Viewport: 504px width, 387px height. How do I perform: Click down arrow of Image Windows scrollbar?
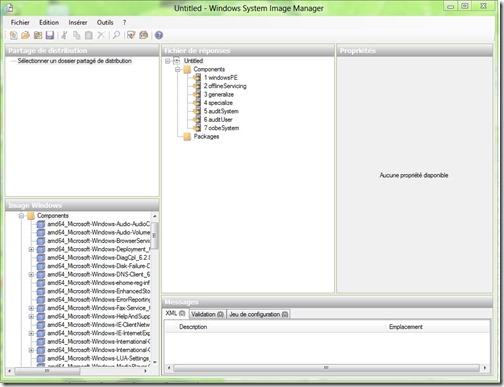click(154, 362)
